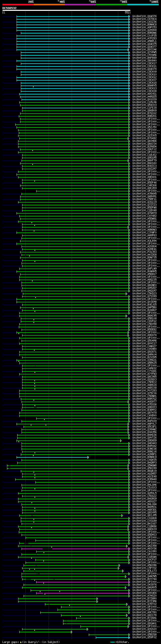The width and height of the screenshot is (161, 644).
Task: Click the cyan ~100% identity legend segment
Action: click(143, 5)
